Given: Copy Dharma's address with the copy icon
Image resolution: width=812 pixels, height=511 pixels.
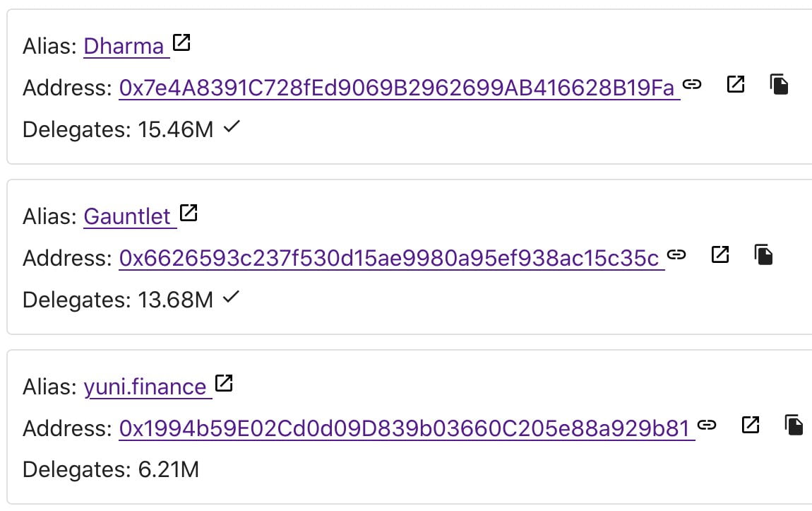Looking at the screenshot, I should pyautogui.click(x=779, y=85).
